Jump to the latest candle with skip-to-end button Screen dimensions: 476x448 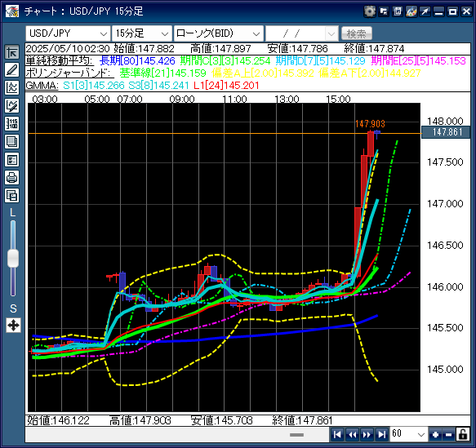pos(381,434)
